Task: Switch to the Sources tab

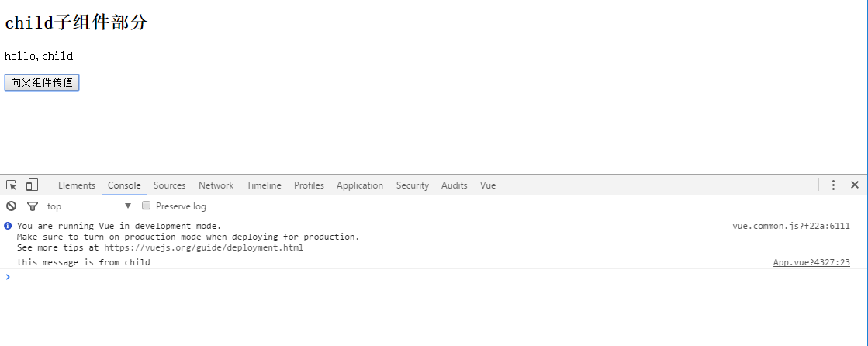Action: (169, 185)
